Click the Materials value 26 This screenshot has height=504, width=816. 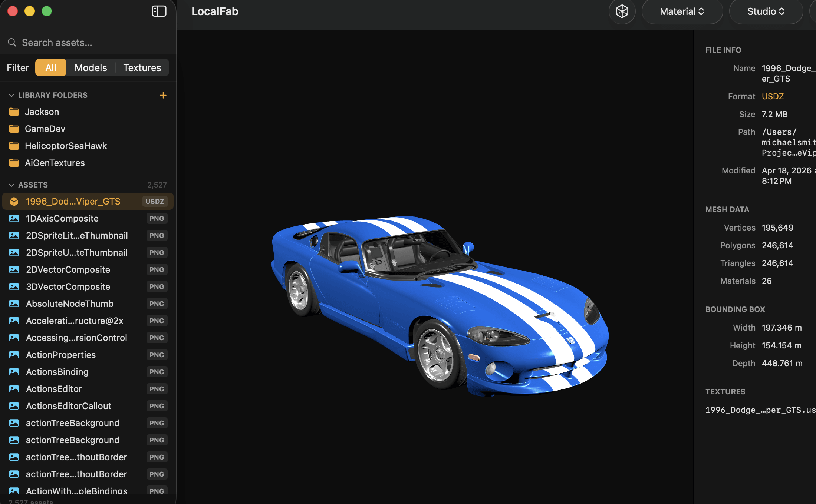coord(767,281)
